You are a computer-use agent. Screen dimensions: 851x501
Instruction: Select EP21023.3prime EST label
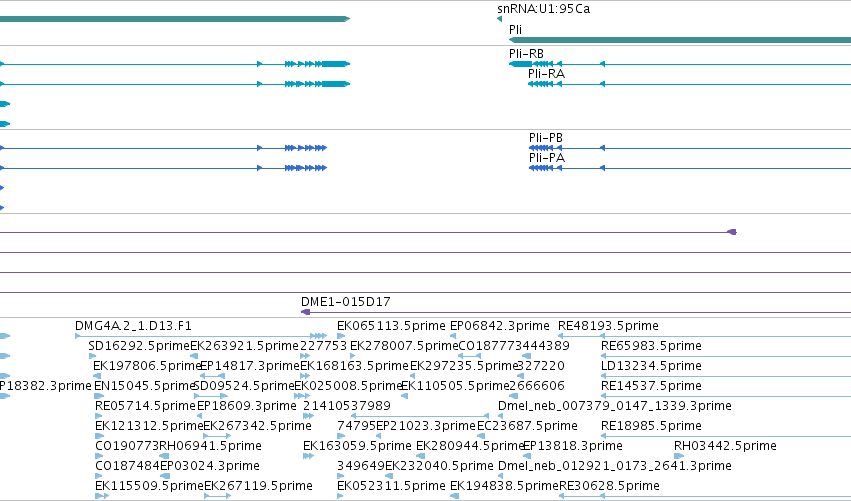tap(426, 426)
